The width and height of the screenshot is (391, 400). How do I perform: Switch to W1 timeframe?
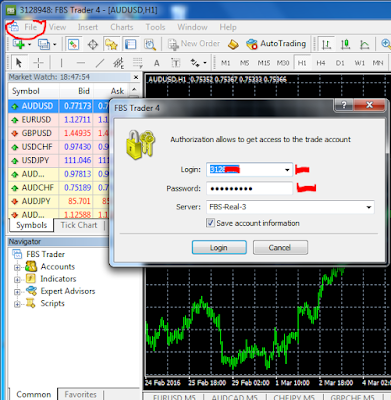tap(359, 63)
